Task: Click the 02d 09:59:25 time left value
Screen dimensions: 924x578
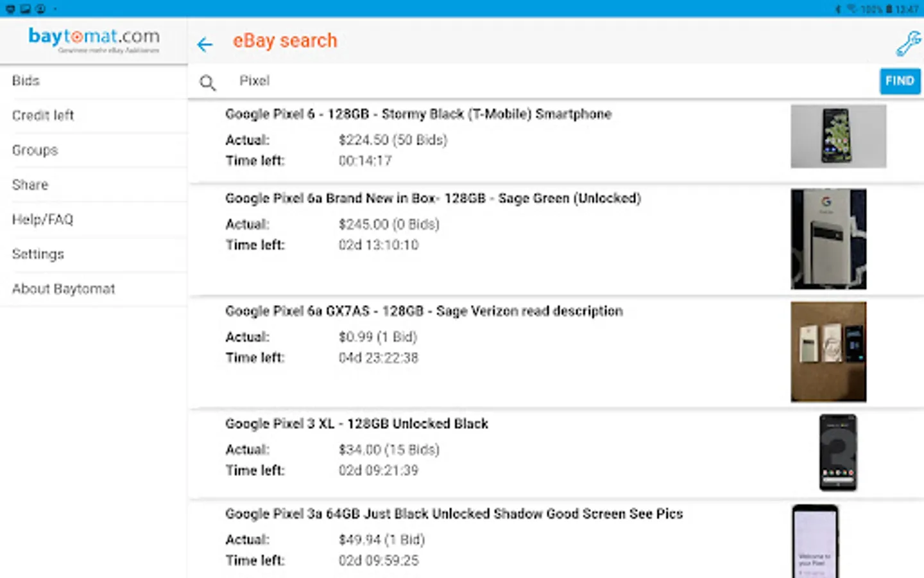Action: click(x=379, y=561)
